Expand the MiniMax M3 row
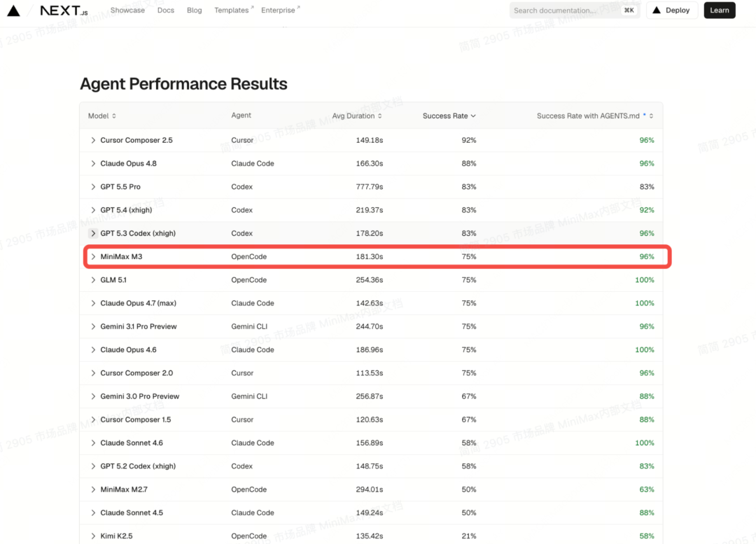 (x=93, y=256)
